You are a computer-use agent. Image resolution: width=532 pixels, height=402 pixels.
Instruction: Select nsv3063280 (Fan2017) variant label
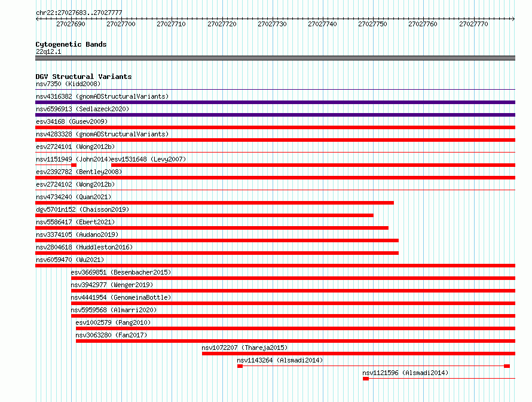click(x=111, y=335)
